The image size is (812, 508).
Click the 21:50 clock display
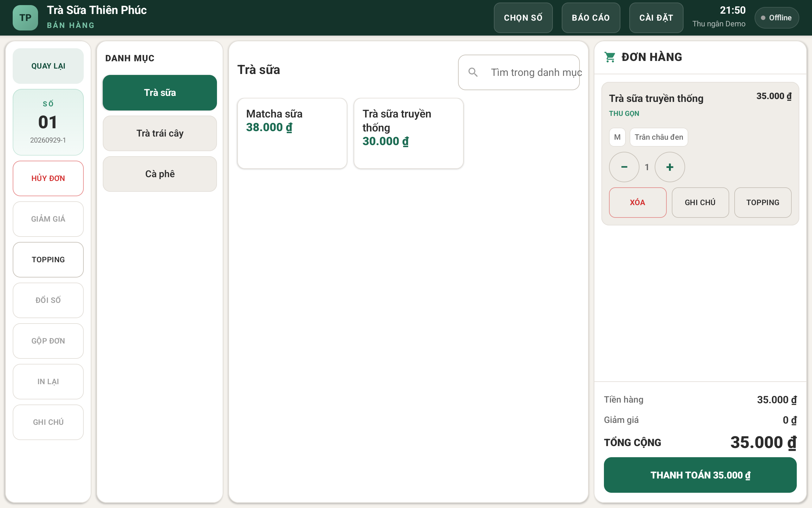click(x=733, y=10)
